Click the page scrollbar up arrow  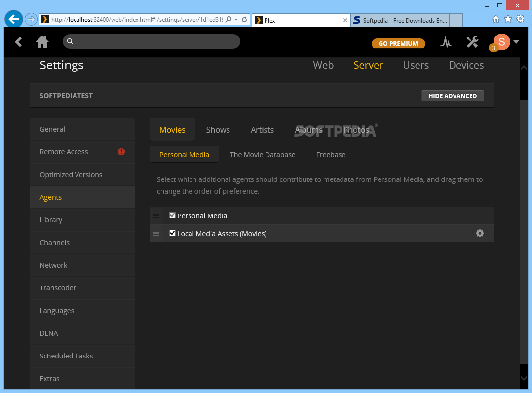[x=524, y=67]
